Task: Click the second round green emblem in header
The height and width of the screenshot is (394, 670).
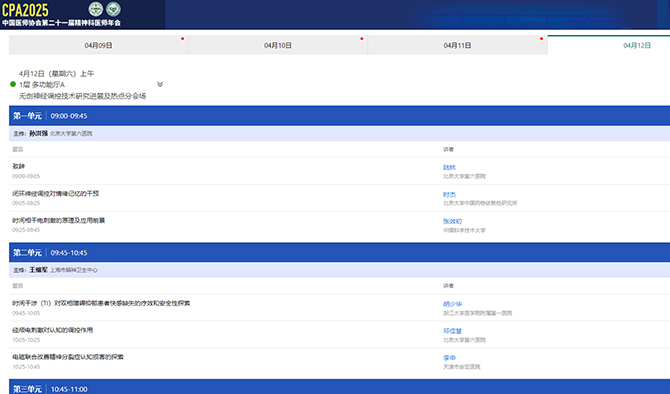Action: tap(113, 9)
